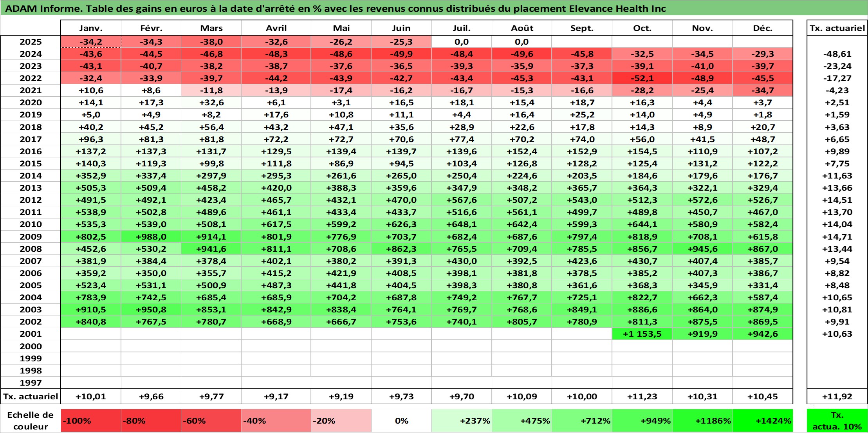Select the +867,0 cell in Déc. 2008

pos(763,249)
